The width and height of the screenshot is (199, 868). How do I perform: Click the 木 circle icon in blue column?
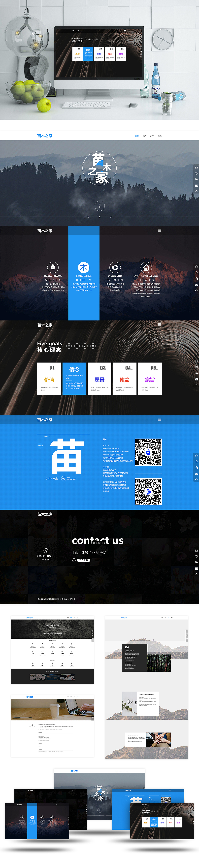(x=84, y=268)
